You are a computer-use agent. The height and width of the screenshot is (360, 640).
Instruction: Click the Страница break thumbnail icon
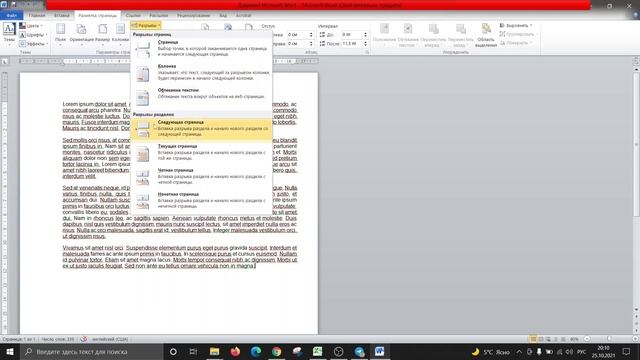click(143, 49)
